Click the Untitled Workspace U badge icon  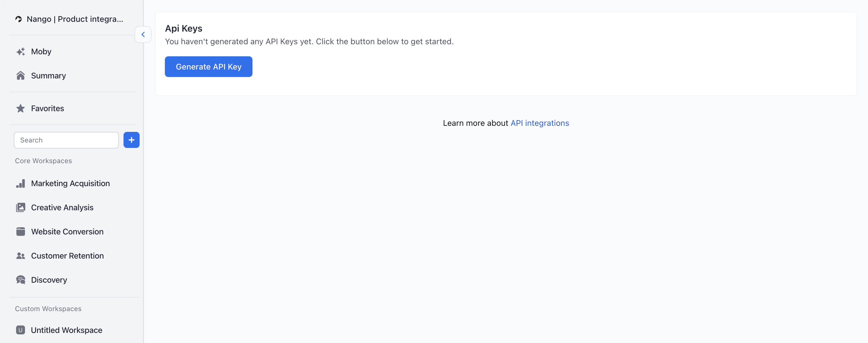click(21, 330)
